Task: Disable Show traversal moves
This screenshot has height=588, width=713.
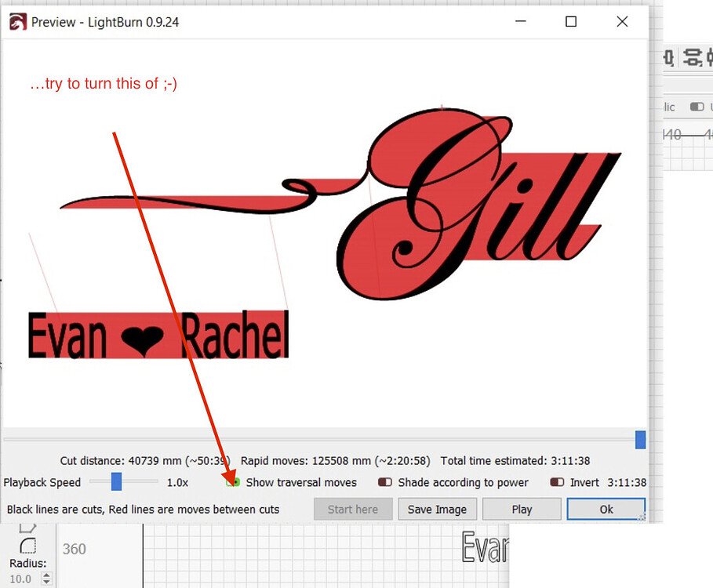Action: click(x=232, y=482)
